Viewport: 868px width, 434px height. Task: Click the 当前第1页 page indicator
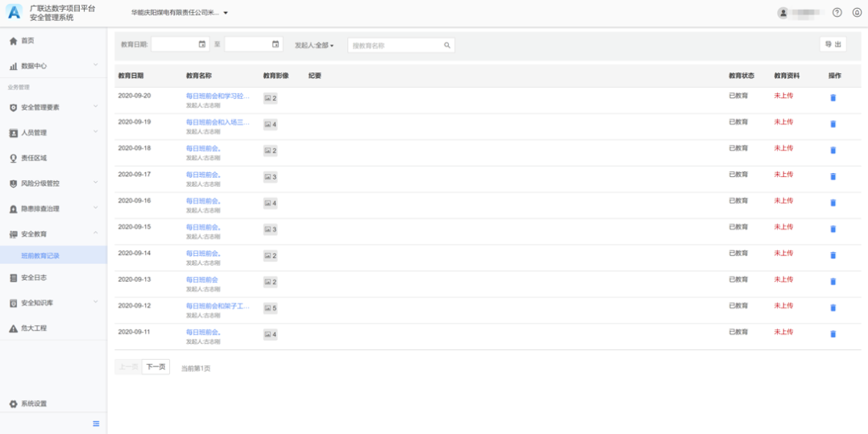196,368
